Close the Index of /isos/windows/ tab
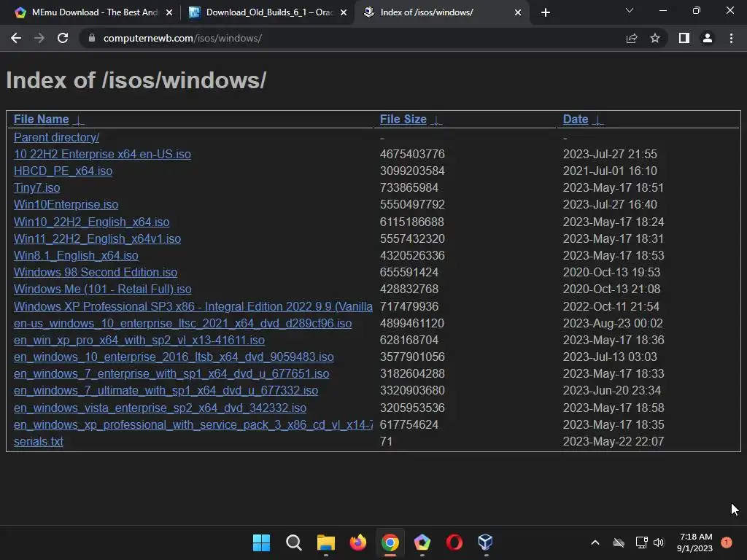This screenshot has height=560, width=747. [518, 12]
